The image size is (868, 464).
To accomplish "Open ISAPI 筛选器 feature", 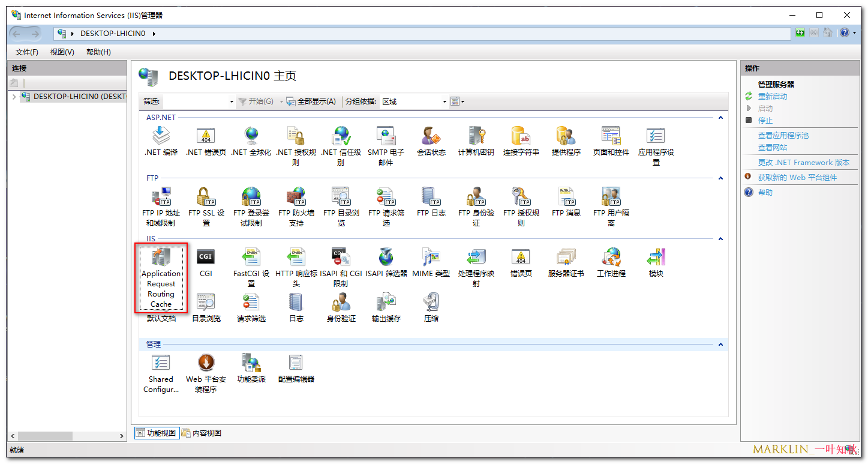I will pos(386,262).
